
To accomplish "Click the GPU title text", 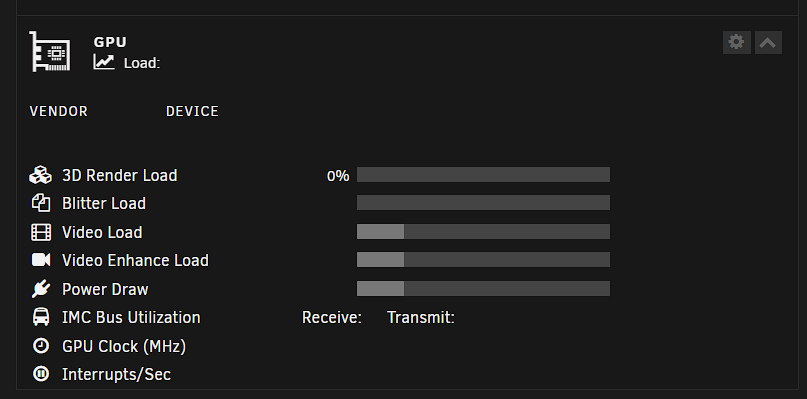I will tap(110, 42).
